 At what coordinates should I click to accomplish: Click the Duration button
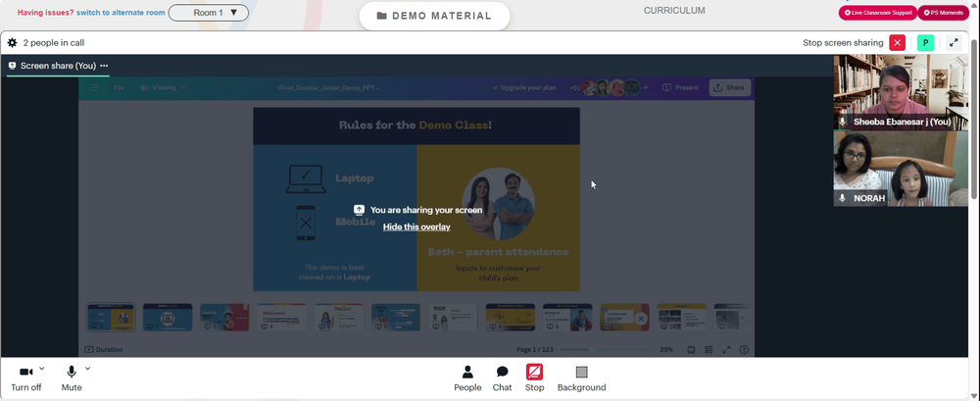pyautogui.click(x=104, y=350)
